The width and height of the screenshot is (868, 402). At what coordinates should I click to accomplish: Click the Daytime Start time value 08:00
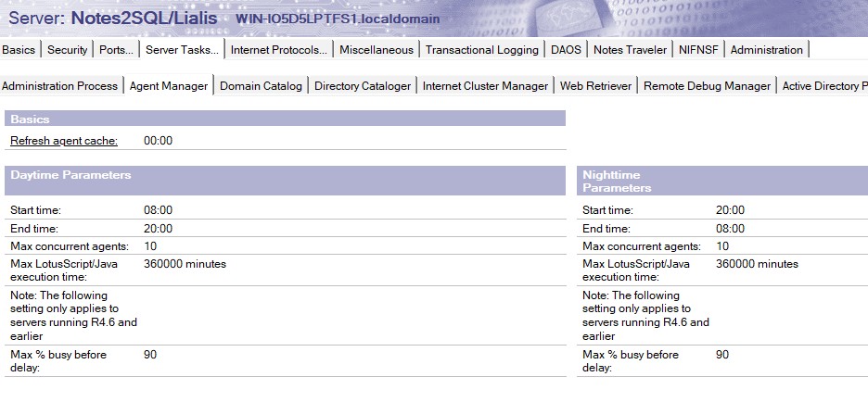pos(158,210)
